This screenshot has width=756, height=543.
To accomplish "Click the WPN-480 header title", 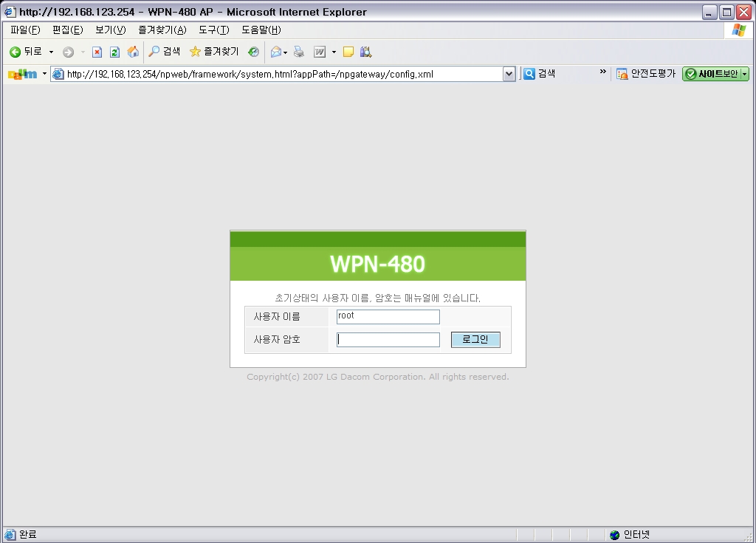I will click(x=377, y=264).
